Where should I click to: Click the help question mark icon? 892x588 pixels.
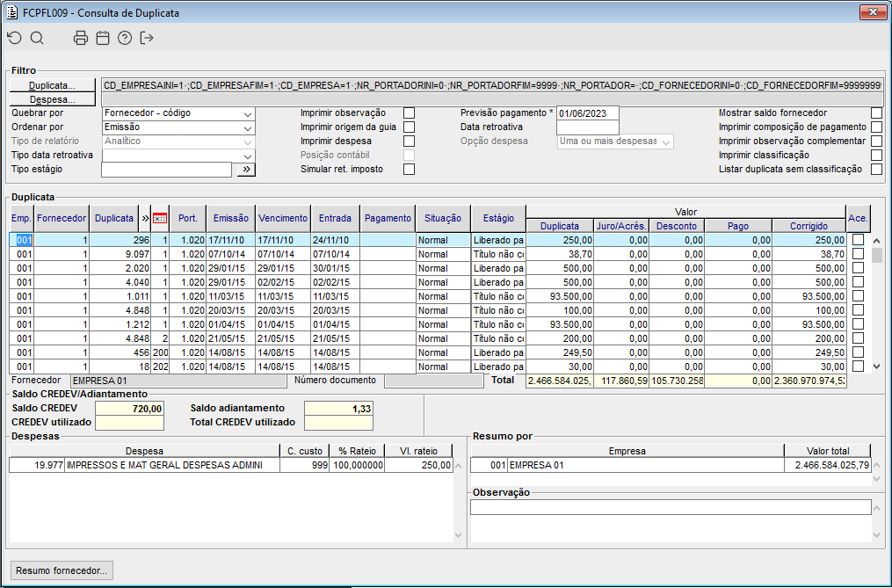(125, 38)
